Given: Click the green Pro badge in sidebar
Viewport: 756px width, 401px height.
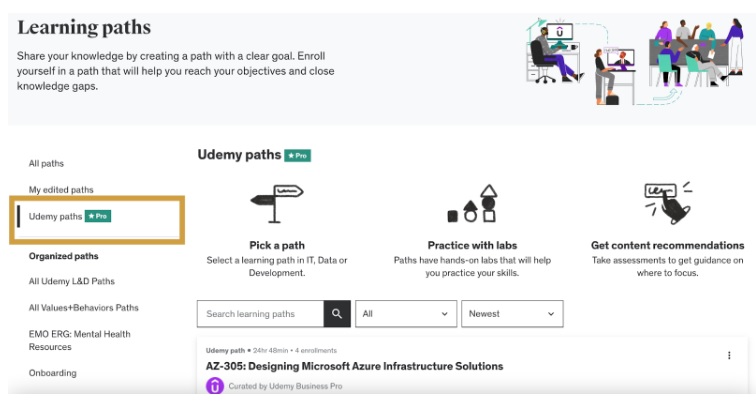Looking at the screenshot, I should (97, 216).
